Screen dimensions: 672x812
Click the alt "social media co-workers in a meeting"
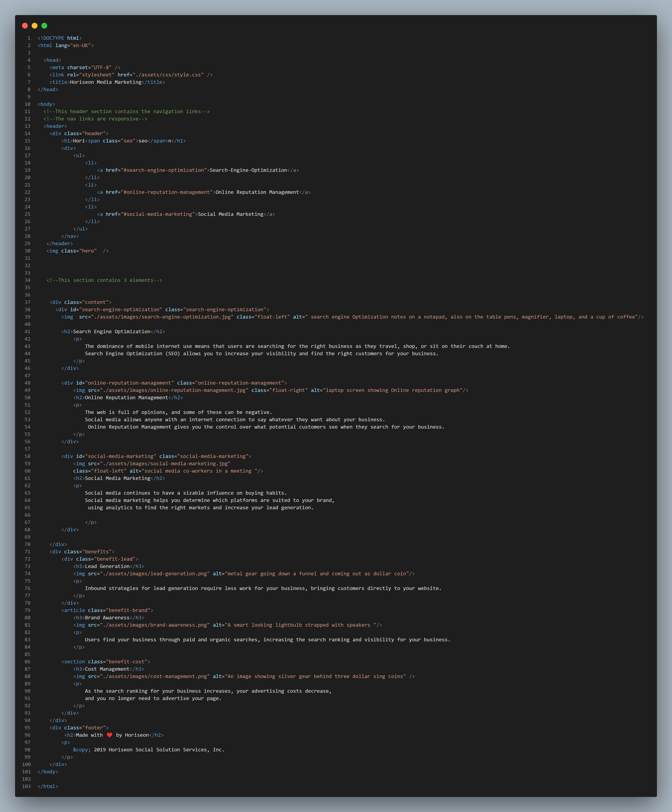201,471
